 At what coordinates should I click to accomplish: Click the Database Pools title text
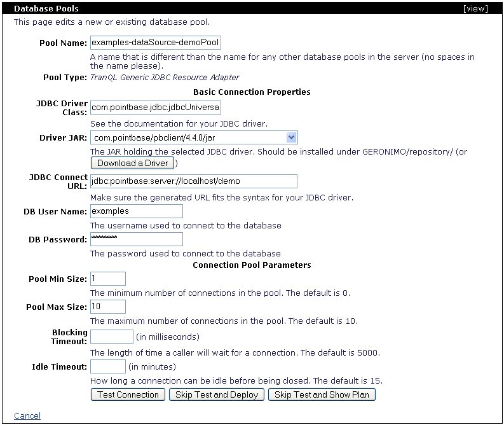(46, 9)
